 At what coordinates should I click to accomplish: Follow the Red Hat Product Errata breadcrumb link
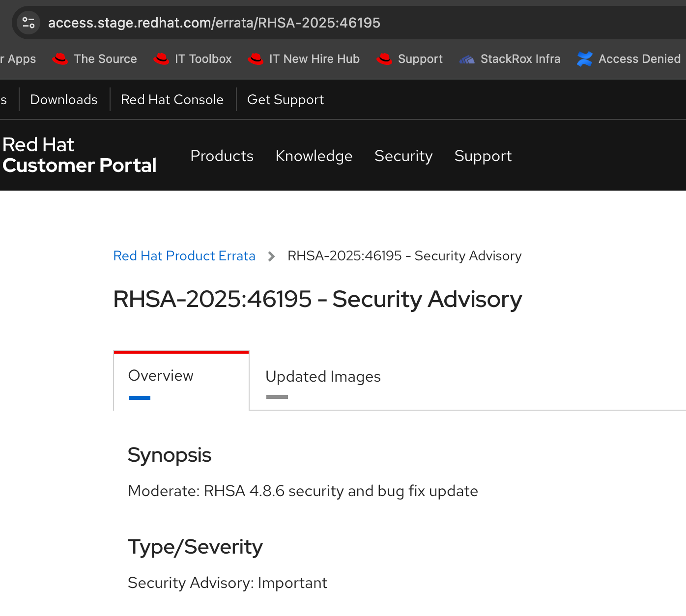184,256
